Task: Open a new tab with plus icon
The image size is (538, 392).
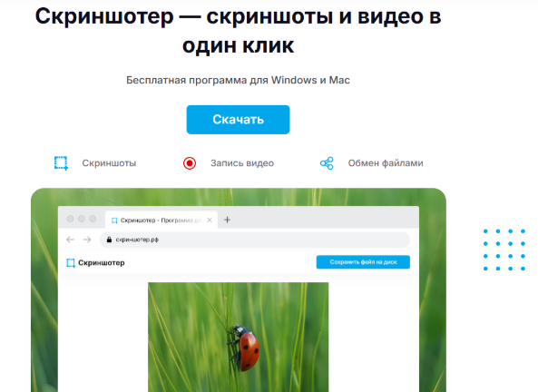Action: [x=227, y=220]
